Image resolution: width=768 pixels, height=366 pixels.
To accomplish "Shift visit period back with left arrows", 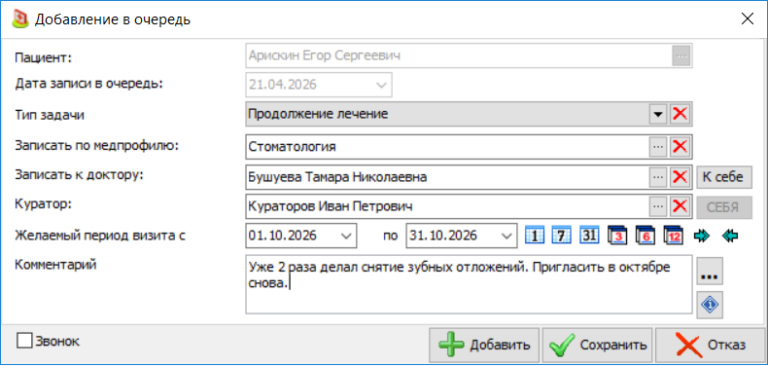I will (729, 236).
